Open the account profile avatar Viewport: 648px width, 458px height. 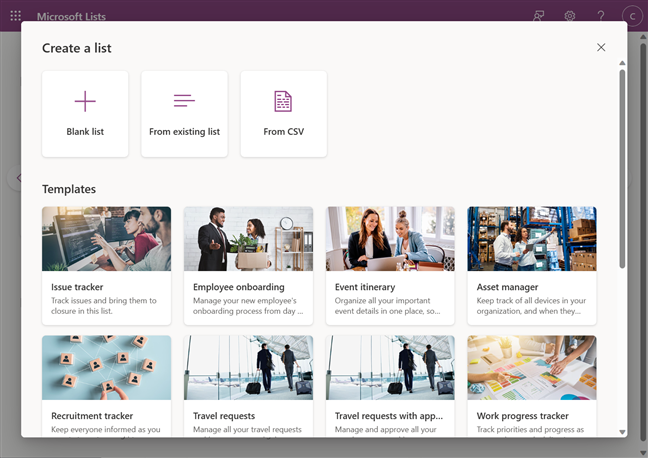(631, 16)
